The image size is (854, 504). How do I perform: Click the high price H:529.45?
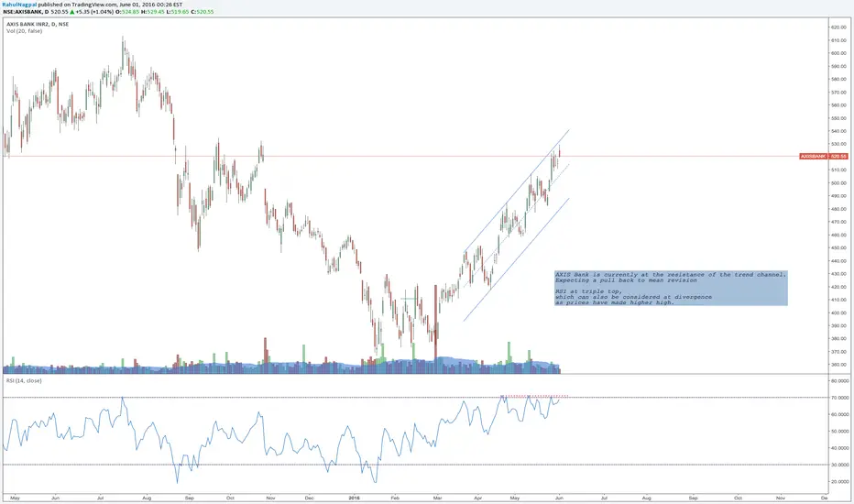click(152, 11)
